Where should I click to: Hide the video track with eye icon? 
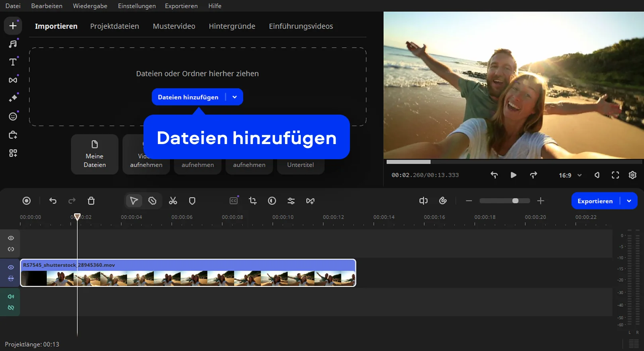[11, 267]
